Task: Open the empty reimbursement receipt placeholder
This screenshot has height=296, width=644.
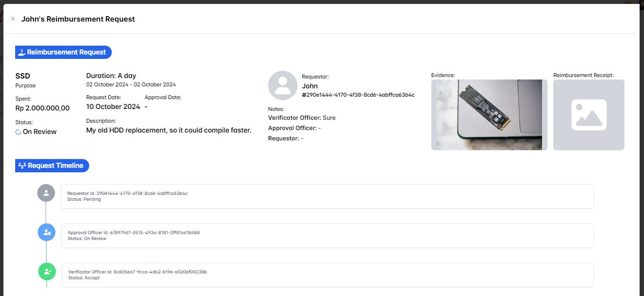Action: tap(589, 114)
